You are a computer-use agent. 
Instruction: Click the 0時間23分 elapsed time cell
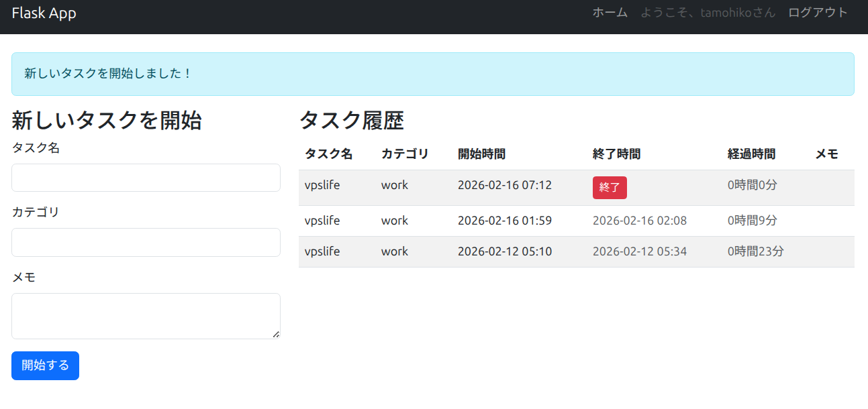point(755,251)
